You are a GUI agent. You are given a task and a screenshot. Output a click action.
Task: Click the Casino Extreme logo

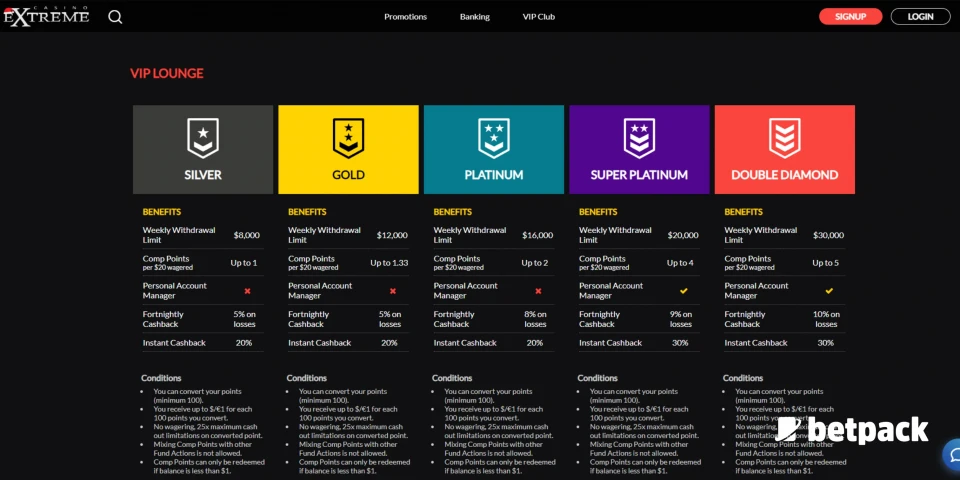point(47,16)
